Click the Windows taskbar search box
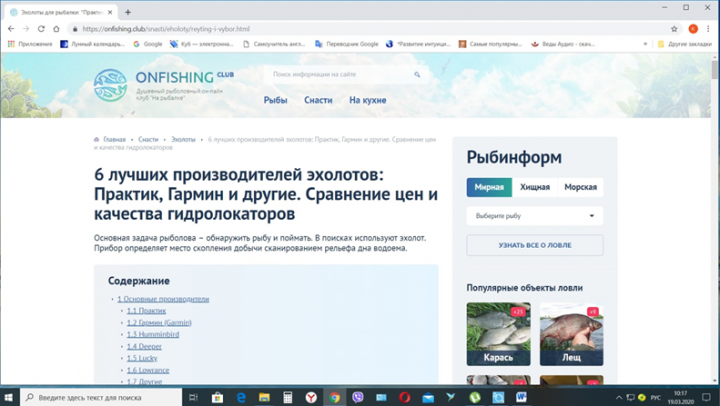The height and width of the screenshot is (406, 720). (x=101, y=397)
